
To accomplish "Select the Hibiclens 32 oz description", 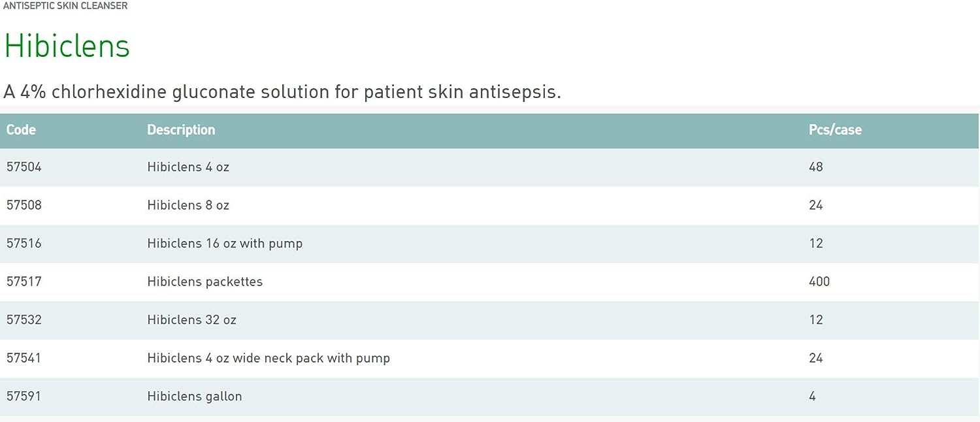I will [191, 320].
